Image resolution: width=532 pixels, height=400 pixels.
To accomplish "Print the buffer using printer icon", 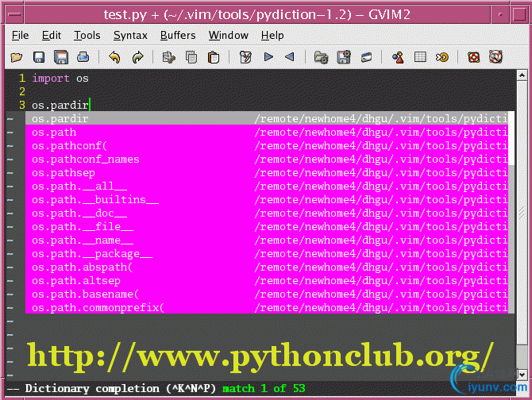I will (83, 57).
